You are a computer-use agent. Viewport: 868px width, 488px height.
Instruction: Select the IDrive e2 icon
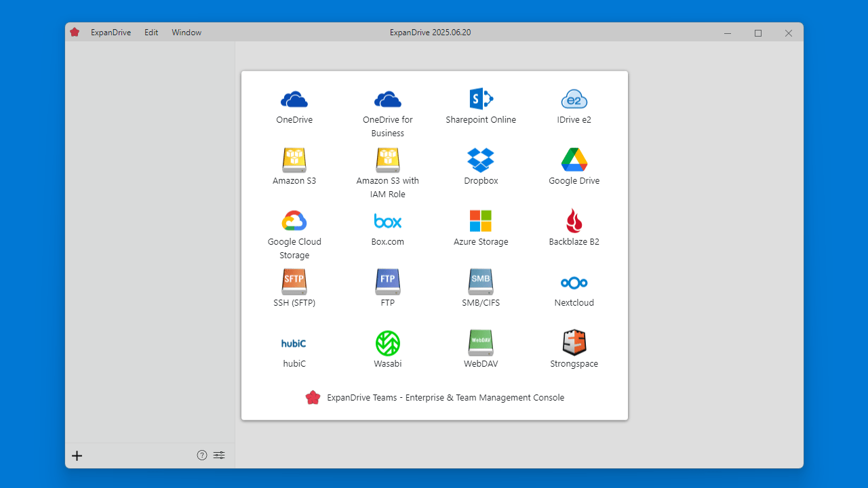point(574,99)
